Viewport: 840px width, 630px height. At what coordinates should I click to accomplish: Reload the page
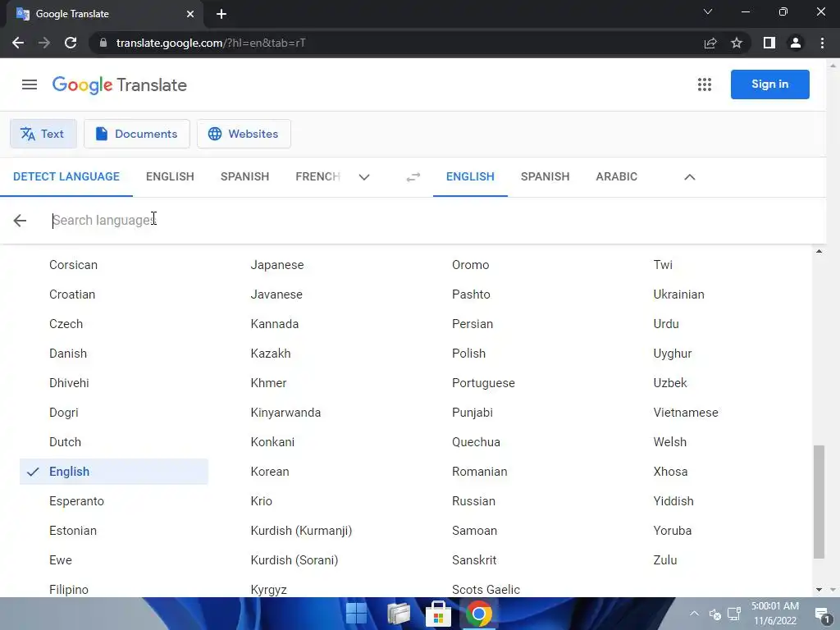click(71, 43)
